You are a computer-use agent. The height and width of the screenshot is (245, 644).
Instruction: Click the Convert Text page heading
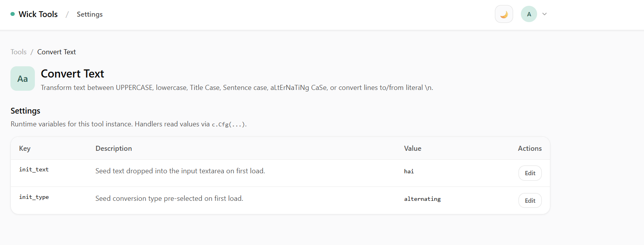click(72, 74)
